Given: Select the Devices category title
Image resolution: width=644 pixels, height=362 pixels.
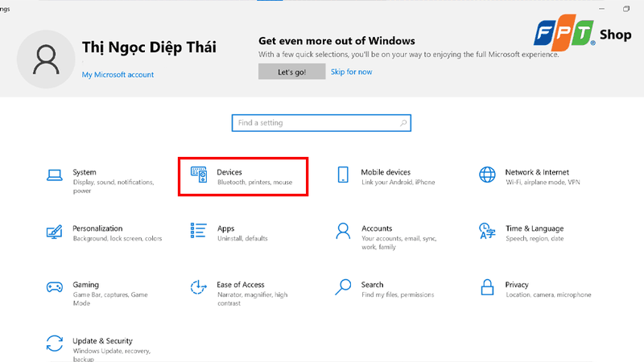Looking at the screenshot, I should [x=229, y=172].
